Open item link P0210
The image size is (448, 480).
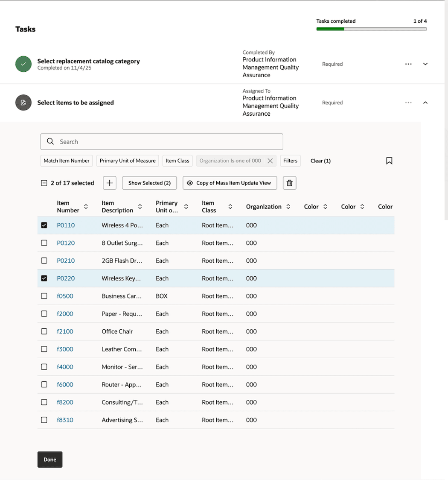66,260
